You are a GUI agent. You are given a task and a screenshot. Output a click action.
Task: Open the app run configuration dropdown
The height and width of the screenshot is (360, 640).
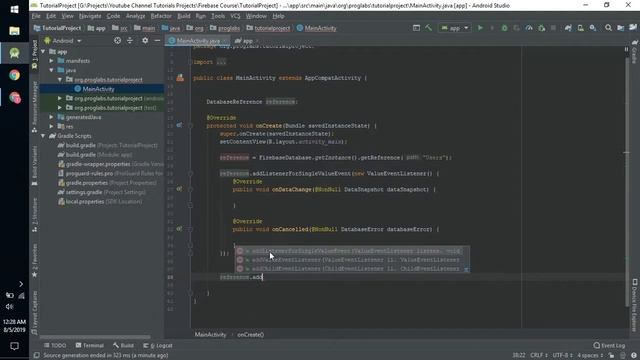click(x=454, y=28)
